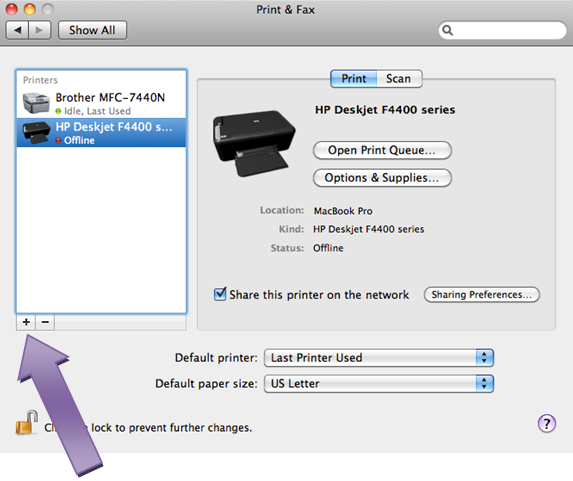
Task: Click the red Offline status in list
Action: pos(75,140)
